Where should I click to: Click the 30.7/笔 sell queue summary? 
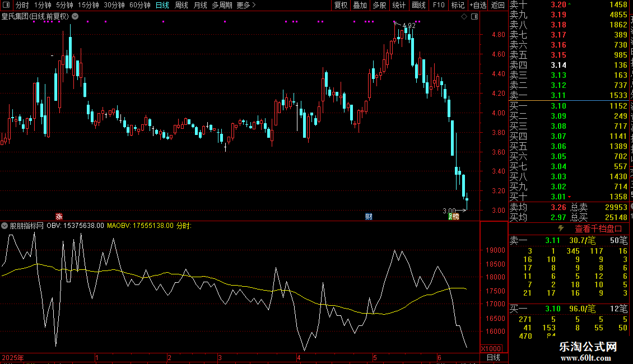pos(582,240)
